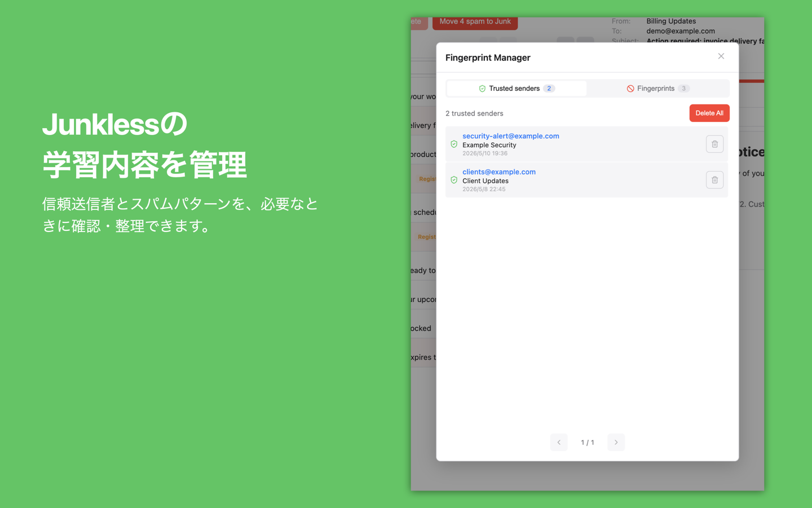This screenshot has height=508, width=812.
Task: Click the Move 4 spam to Junk button
Action: pyautogui.click(x=475, y=22)
